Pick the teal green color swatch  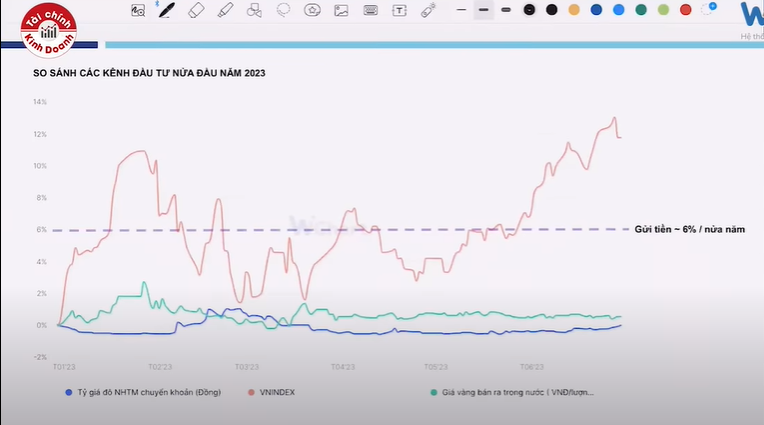641,10
